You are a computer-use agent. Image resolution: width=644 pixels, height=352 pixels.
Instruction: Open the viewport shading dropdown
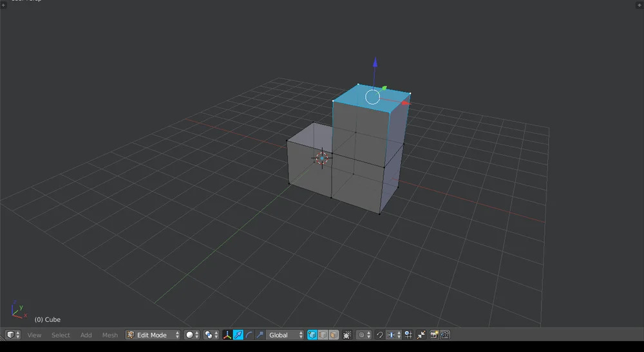point(192,335)
